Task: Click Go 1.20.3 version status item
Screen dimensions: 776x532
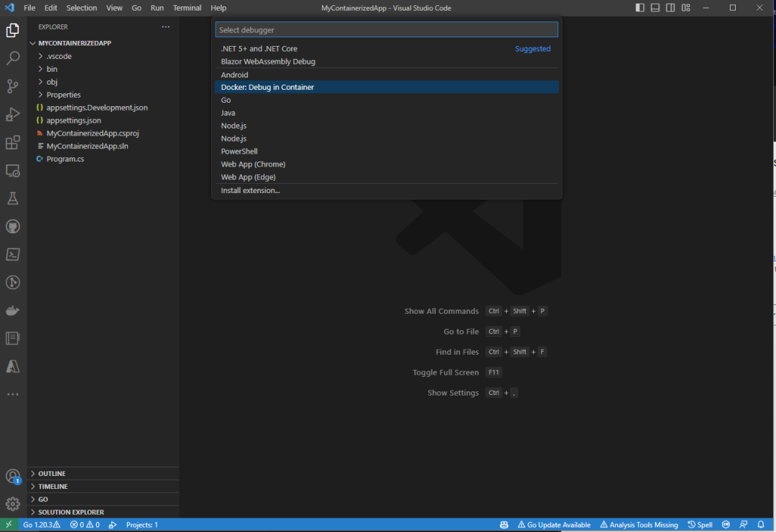Action: point(42,525)
